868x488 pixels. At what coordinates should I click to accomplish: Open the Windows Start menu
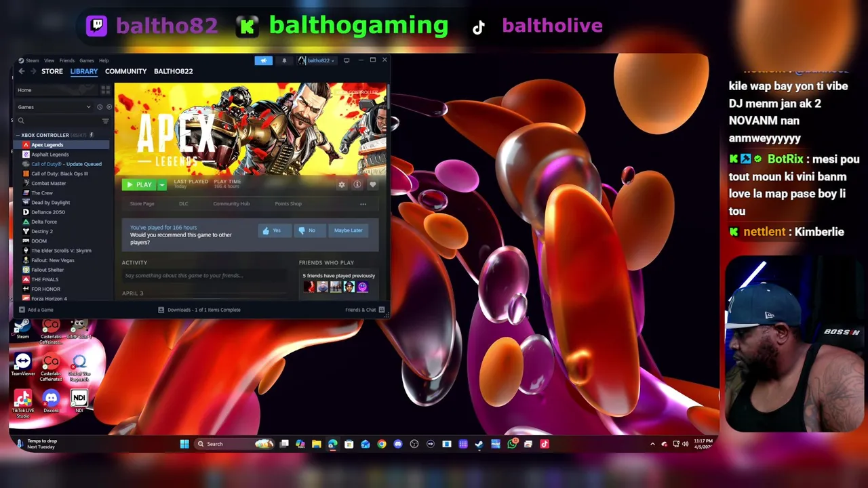point(184,444)
